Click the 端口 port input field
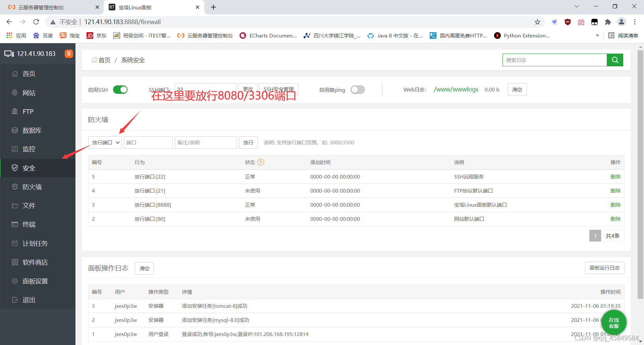644x345 pixels. [x=148, y=143]
